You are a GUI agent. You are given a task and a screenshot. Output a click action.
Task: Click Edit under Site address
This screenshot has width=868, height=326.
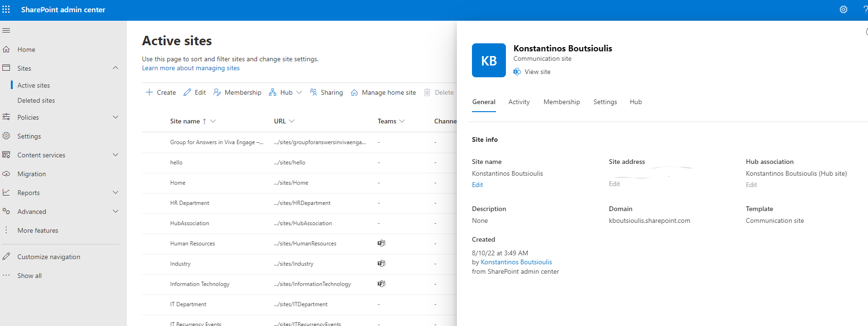coord(614,184)
